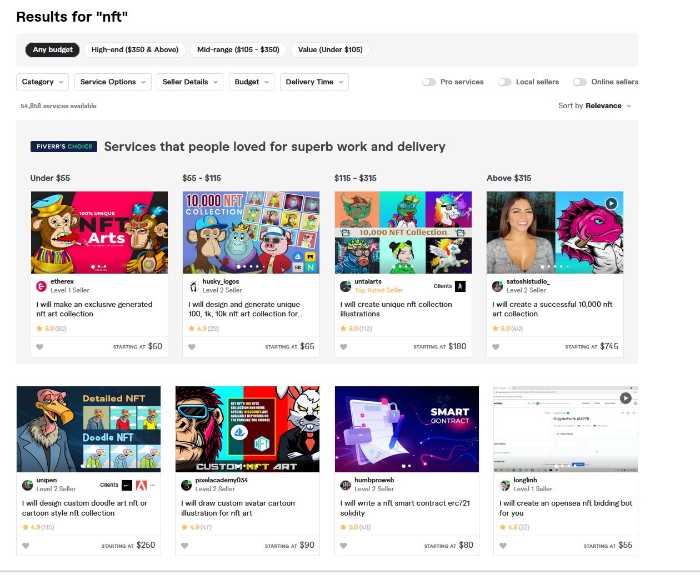Select High-end ($350 & Above) budget
The width and height of the screenshot is (700, 575).
click(x=135, y=50)
